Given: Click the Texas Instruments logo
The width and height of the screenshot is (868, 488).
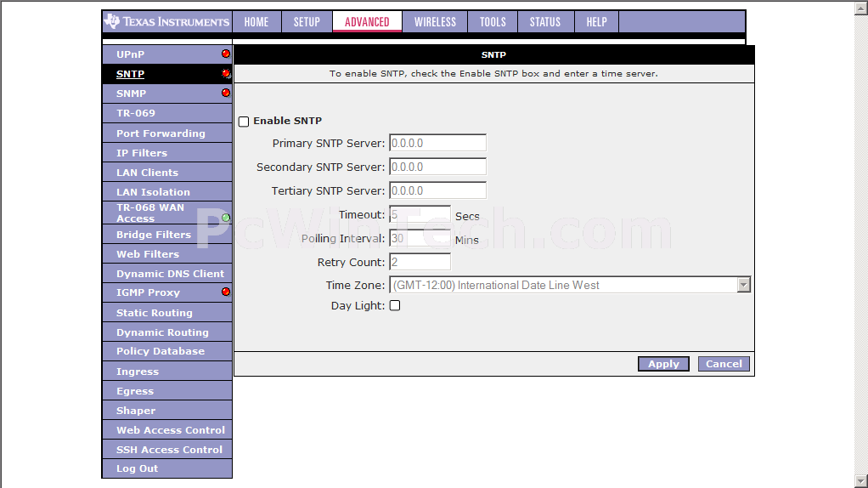Looking at the screenshot, I should click(167, 22).
